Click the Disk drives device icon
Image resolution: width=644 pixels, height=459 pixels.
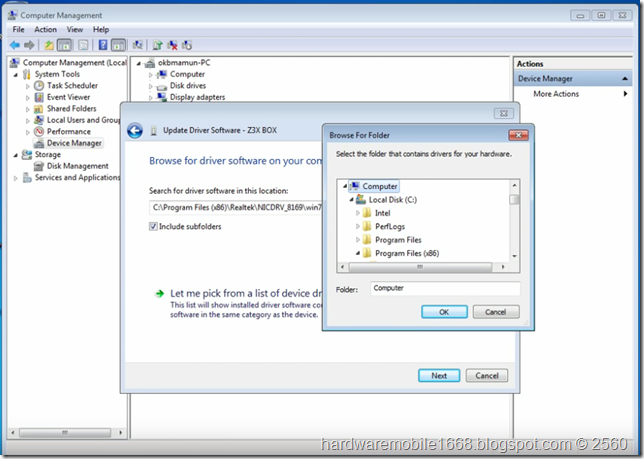(162, 86)
